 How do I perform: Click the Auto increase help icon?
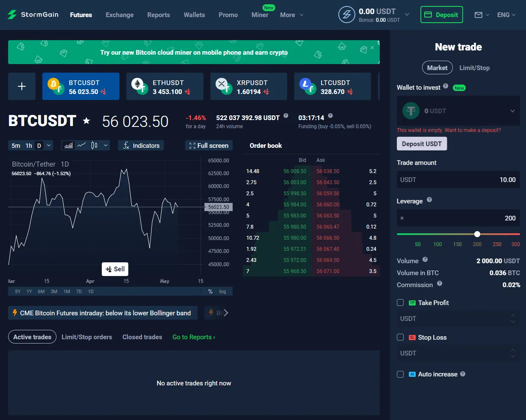point(463,374)
